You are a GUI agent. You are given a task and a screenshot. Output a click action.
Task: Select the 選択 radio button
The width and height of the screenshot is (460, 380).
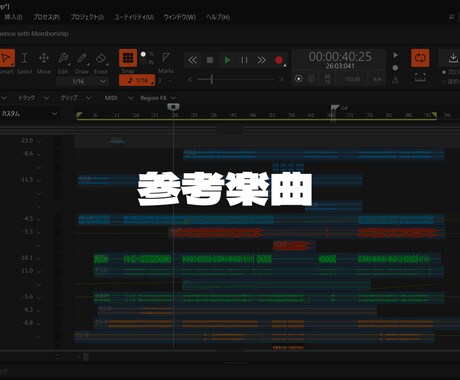[444, 82]
